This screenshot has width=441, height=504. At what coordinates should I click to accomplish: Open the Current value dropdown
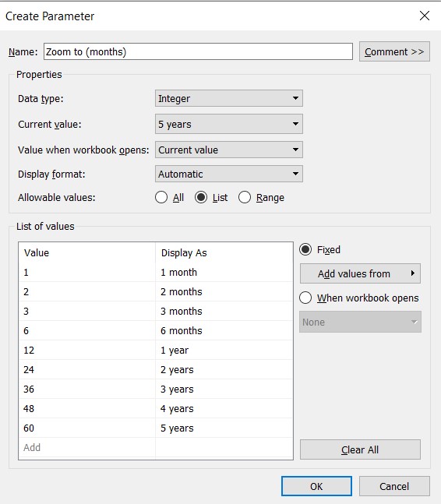pos(229,124)
